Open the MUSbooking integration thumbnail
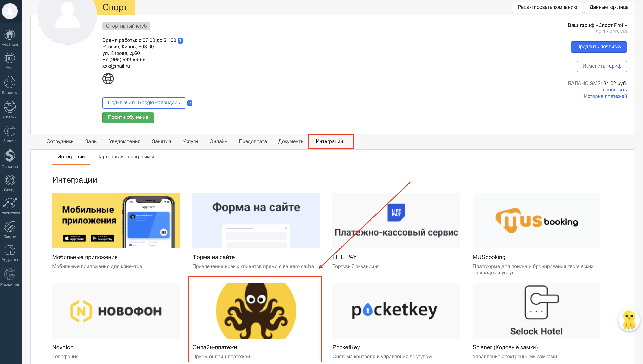Screen dimensions: 643x364 536,221
